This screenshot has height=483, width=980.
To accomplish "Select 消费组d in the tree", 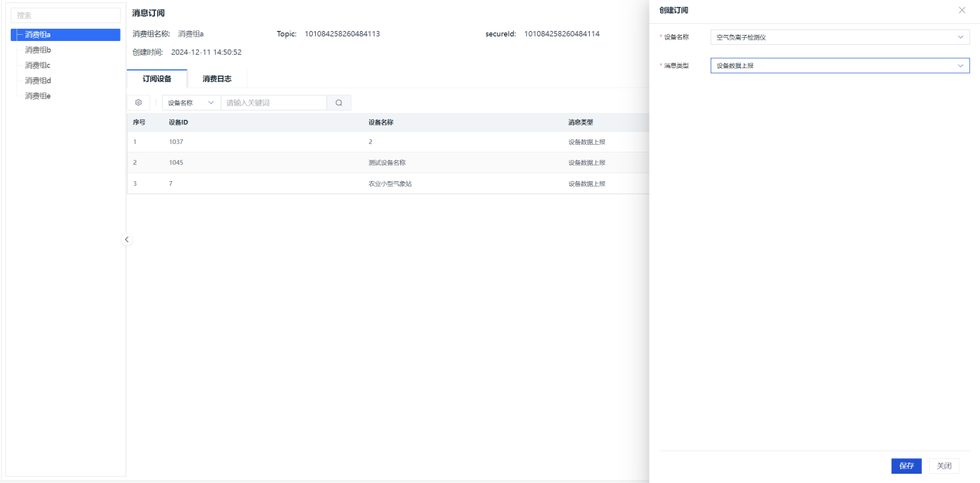I will (x=38, y=80).
